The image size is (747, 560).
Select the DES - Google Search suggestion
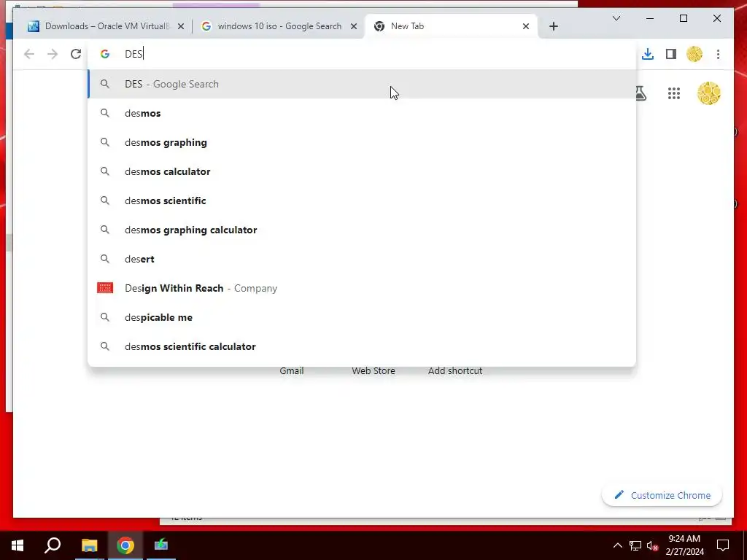pyautogui.click(x=362, y=84)
